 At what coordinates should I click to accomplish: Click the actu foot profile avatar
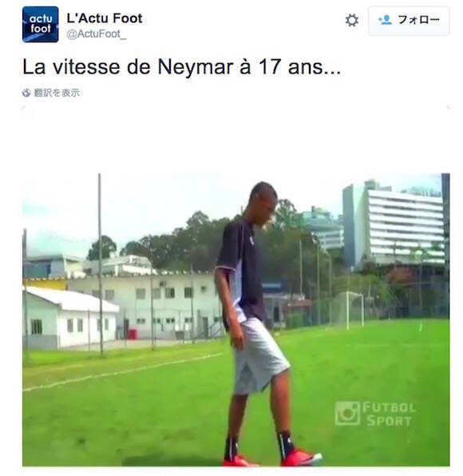(x=41, y=24)
